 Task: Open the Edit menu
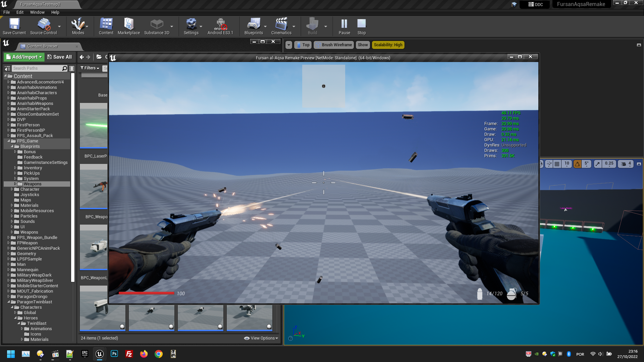pyautogui.click(x=20, y=12)
